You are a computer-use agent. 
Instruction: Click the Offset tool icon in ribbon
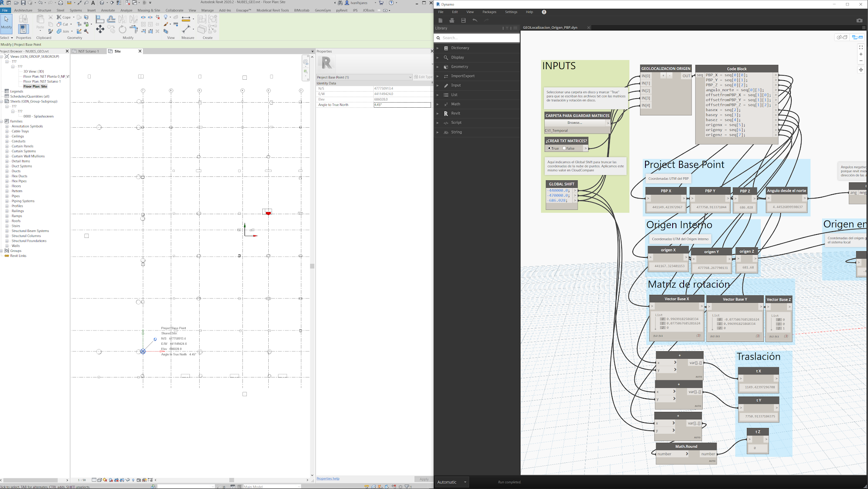tap(111, 19)
